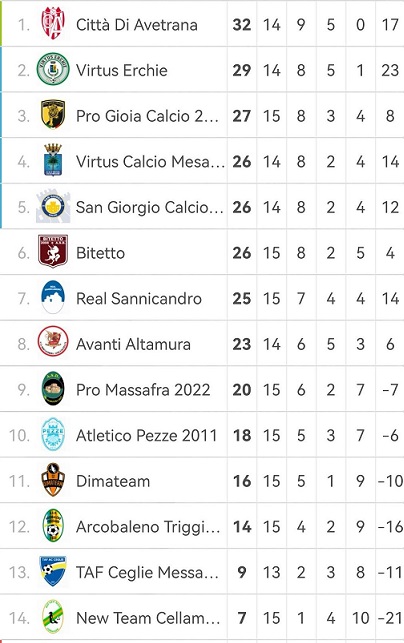The width and height of the screenshot is (404, 643).
Task: Select the Pro Gioia Calcio crest
Action: click(53, 115)
